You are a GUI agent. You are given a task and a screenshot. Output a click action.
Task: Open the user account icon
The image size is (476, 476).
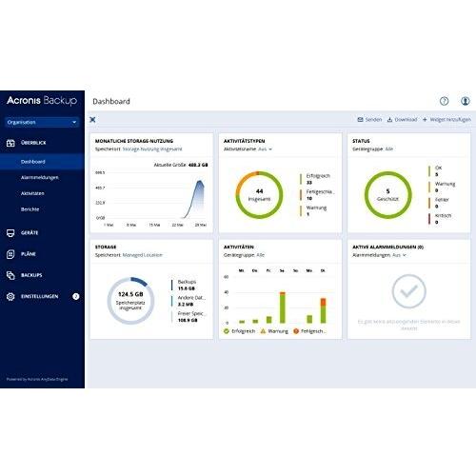(466, 101)
